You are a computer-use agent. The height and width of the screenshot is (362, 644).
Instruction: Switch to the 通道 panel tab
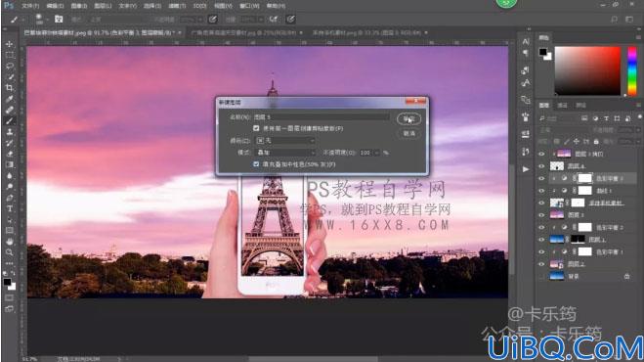click(x=562, y=106)
